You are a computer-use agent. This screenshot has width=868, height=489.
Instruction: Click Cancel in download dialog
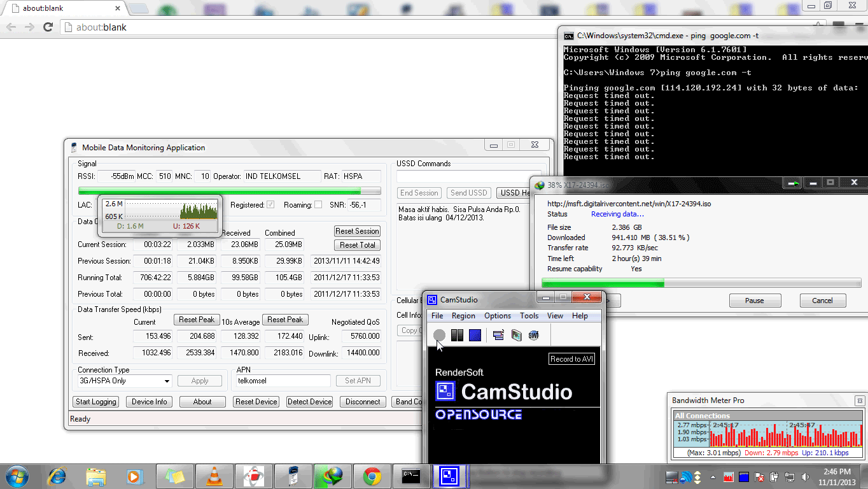(822, 301)
